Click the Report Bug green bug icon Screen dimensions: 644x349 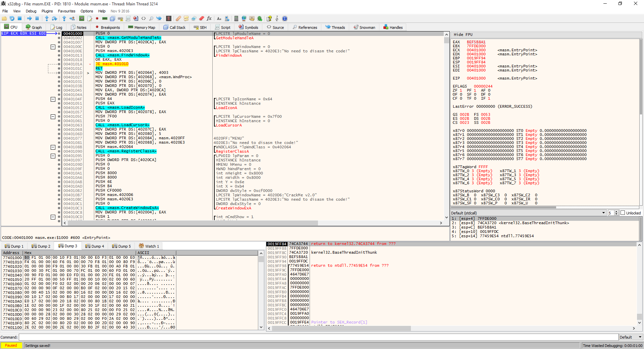coord(260,18)
